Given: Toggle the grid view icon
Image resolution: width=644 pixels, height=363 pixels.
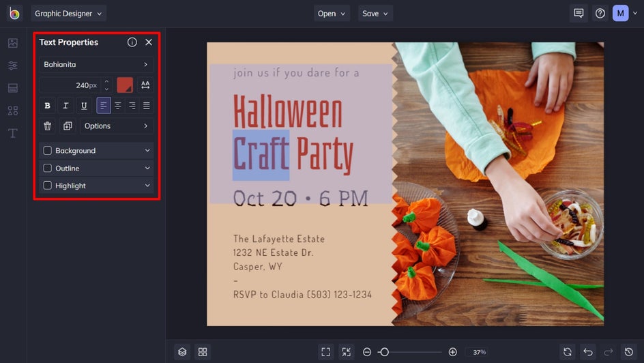Looking at the screenshot, I should 203,352.
